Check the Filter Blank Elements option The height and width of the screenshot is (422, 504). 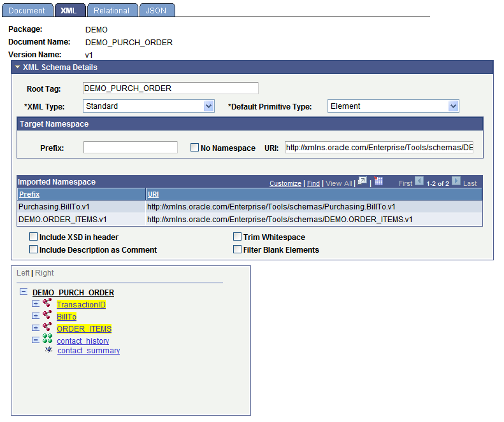pyautogui.click(x=237, y=250)
